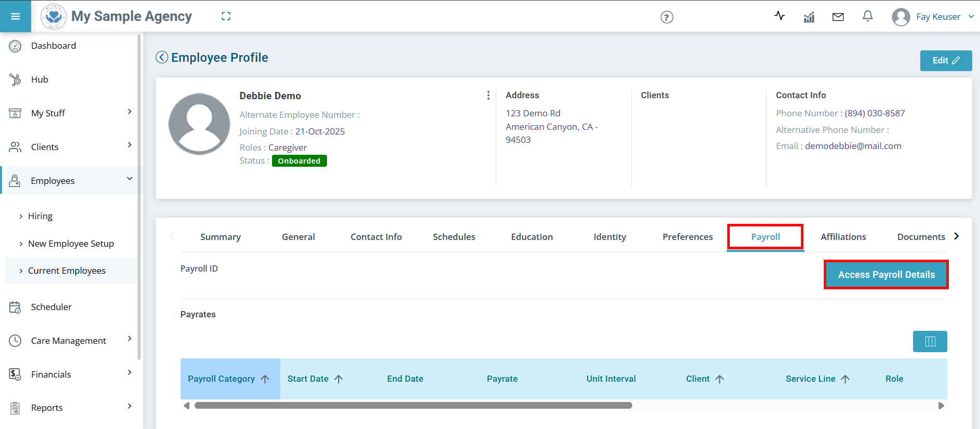The image size is (980, 429).
Task: Switch to the Schedules tab
Action: click(454, 237)
